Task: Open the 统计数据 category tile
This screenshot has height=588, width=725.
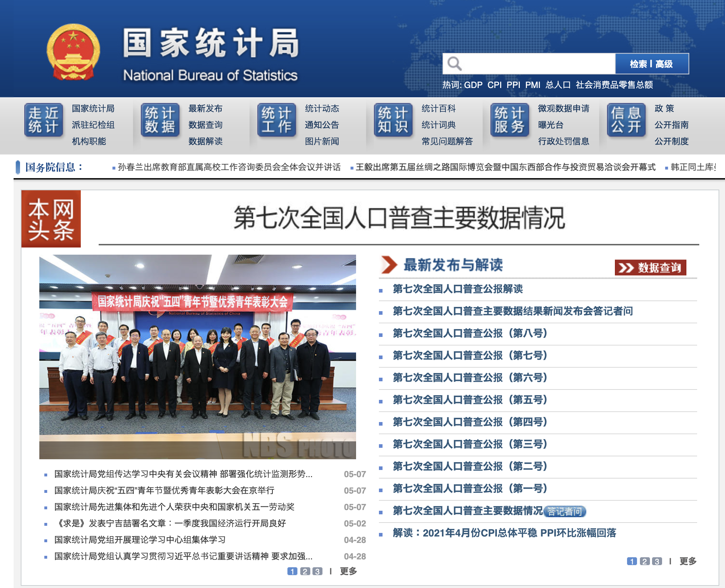Action: pos(160,120)
